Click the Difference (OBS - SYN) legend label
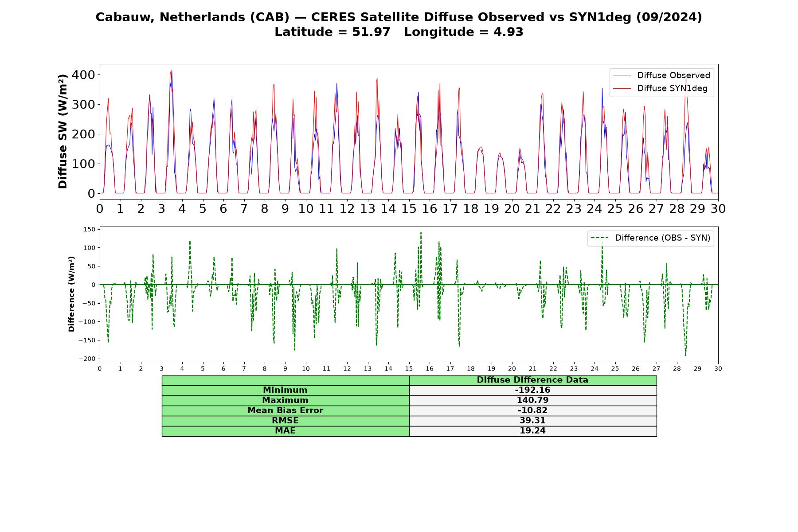This screenshot has width=798, height=532. tap(662, 238)
